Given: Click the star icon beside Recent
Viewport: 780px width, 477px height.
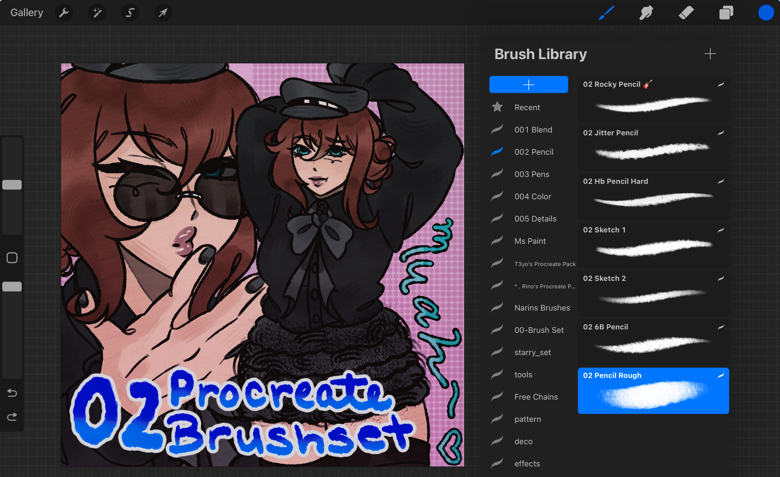Looking at the screenshot, I should [497, 107].
